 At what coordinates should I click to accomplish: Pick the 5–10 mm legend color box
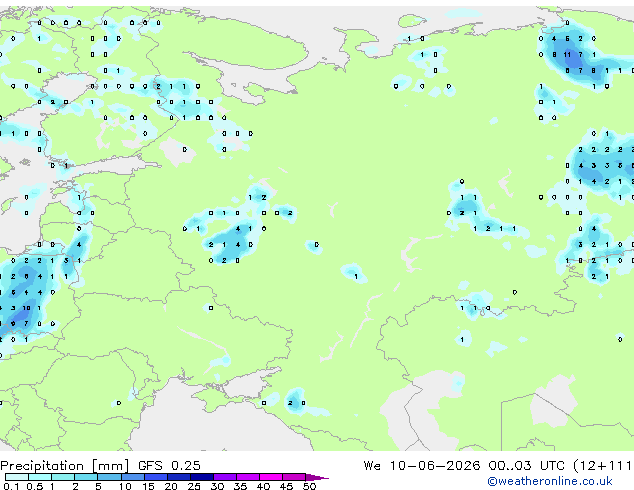click(x=109, y=477)
